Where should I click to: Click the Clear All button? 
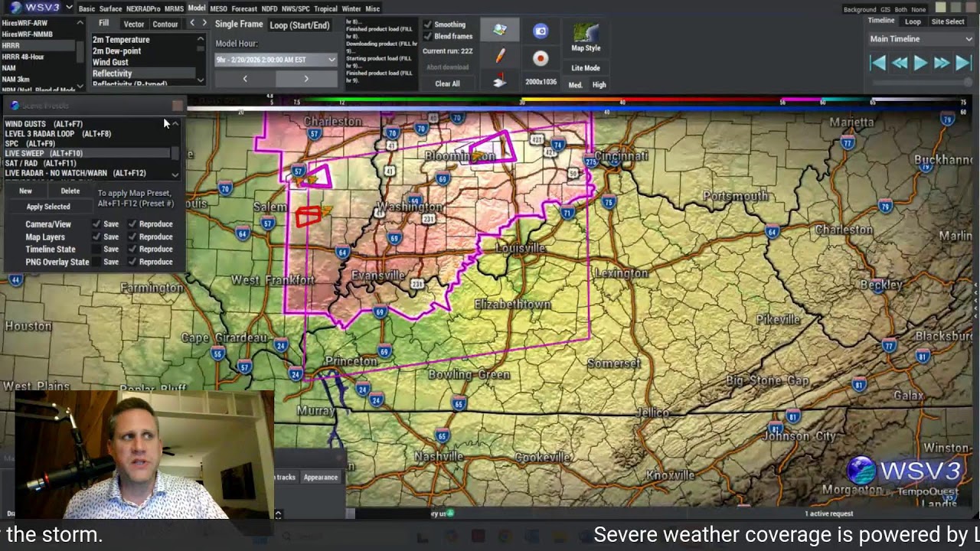tap(447, 83)
